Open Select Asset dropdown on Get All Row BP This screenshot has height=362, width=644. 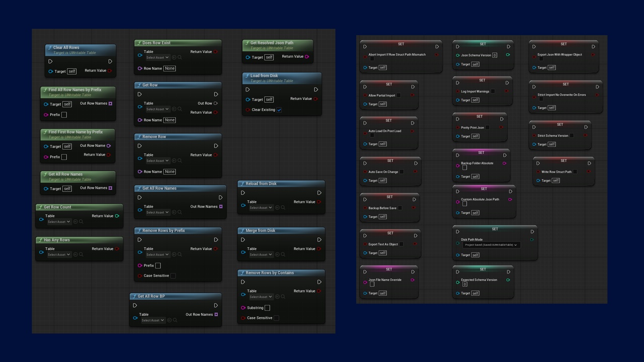tap(153, 320)
